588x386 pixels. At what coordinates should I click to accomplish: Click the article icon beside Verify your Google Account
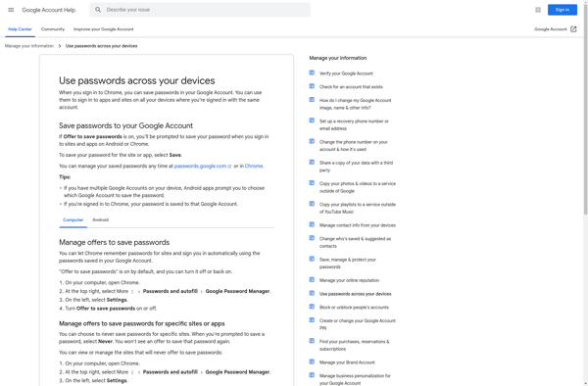[312, 72]
